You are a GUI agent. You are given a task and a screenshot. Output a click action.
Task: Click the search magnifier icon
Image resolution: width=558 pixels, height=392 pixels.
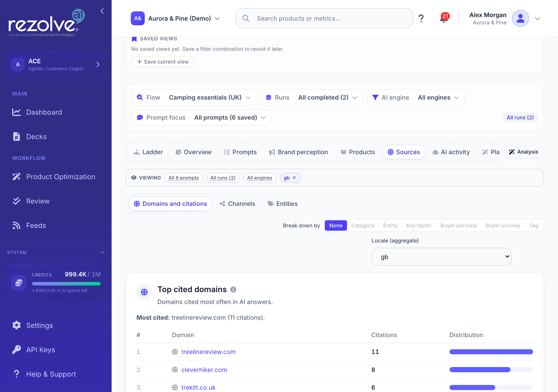(x=246, y=18)
